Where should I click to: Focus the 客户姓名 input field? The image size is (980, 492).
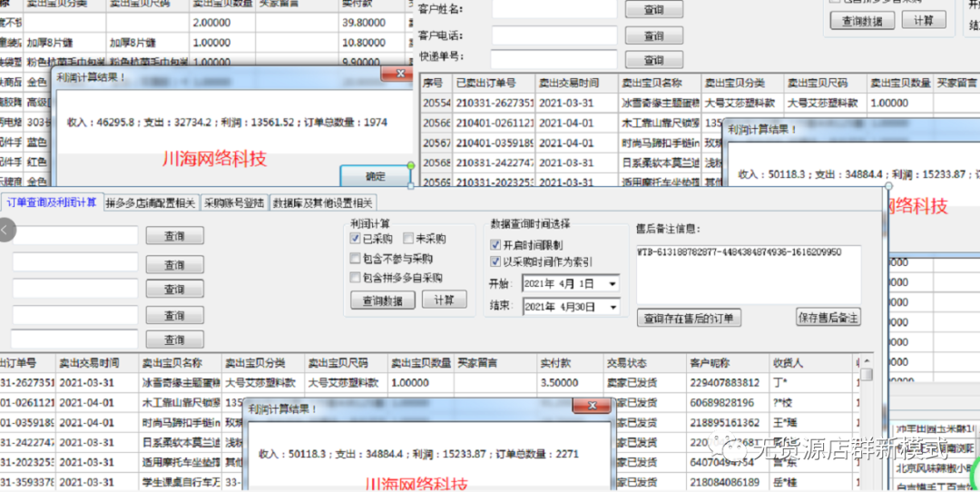coord(554,9)
